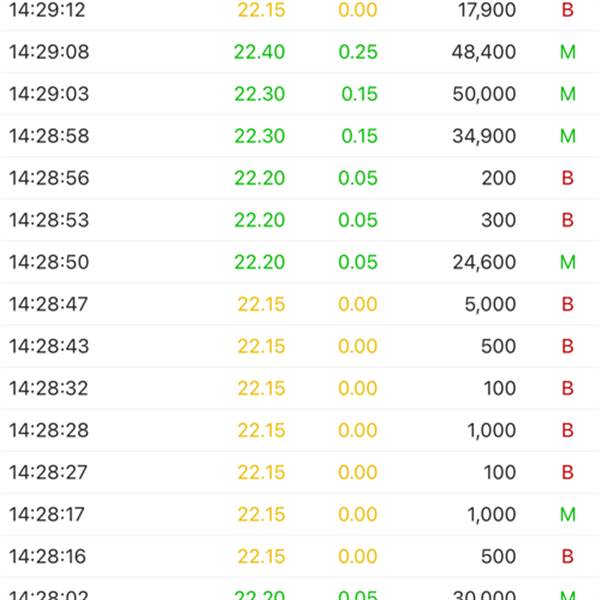
Task: Open the 14:28:43 trade row
Action: pyautogui.click(x=300, y=346)
